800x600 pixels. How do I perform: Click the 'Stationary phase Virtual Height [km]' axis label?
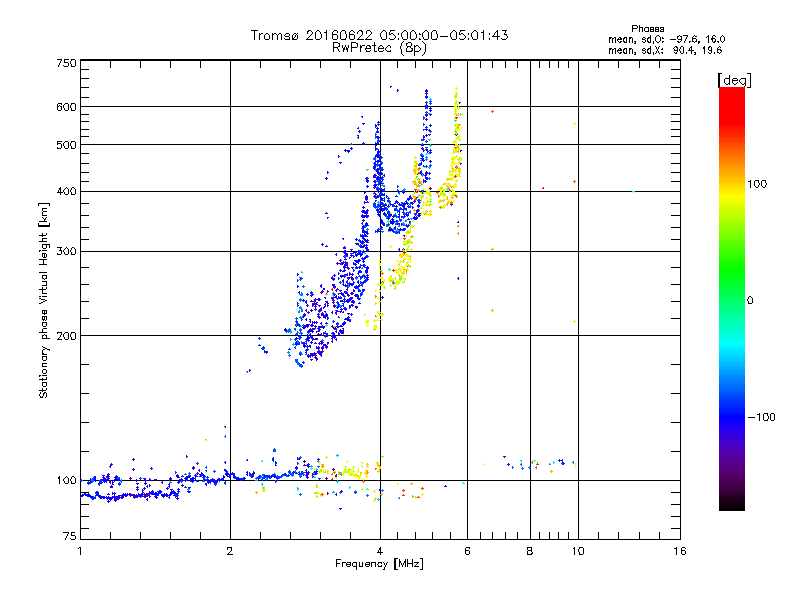click(x=44, y=301)
